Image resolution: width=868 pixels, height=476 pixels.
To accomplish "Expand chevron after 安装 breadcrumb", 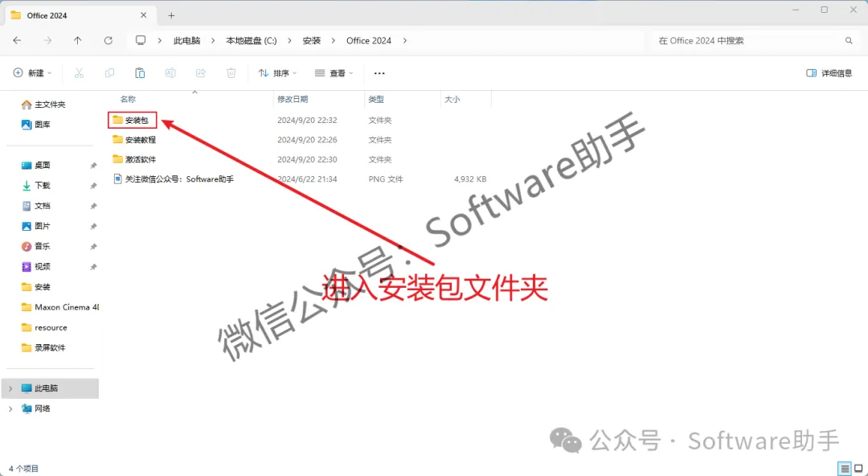I will [x=334, y=40].
